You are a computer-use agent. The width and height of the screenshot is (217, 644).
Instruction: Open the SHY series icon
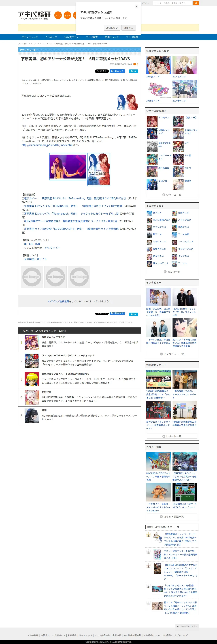(178, 147)
